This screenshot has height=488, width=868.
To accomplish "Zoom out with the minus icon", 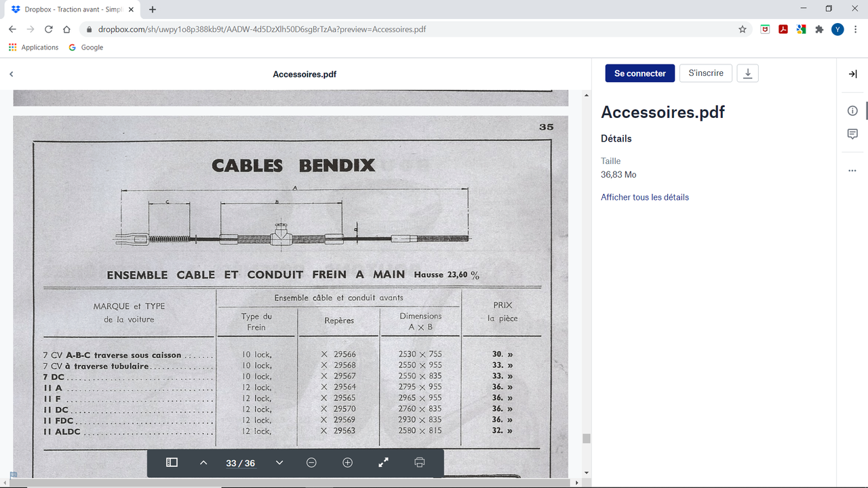I will pyautogui.click(x=311, y=462).
